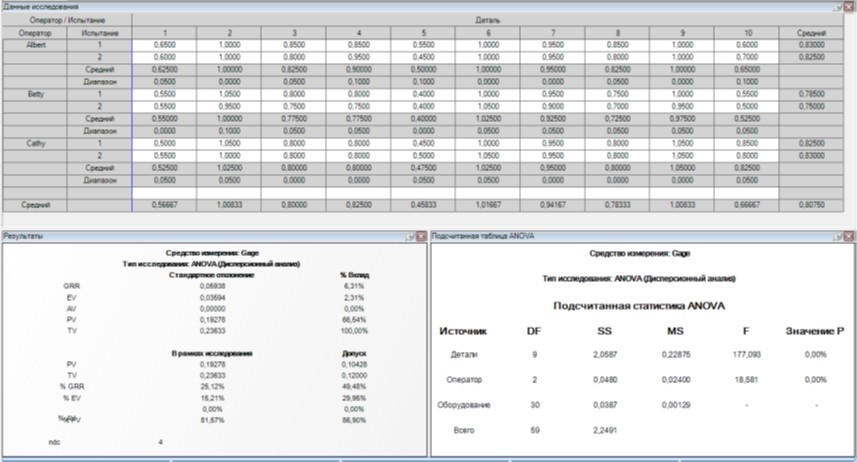This screenshot has height=462, width=857.
Task: Click the Результаты panel title bar
Action: coord(200,236)
